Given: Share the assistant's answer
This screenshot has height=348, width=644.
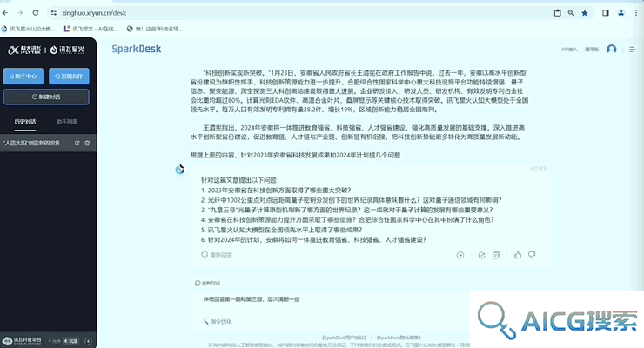Looking at the screenshot, I should click(x=481, y=255).
